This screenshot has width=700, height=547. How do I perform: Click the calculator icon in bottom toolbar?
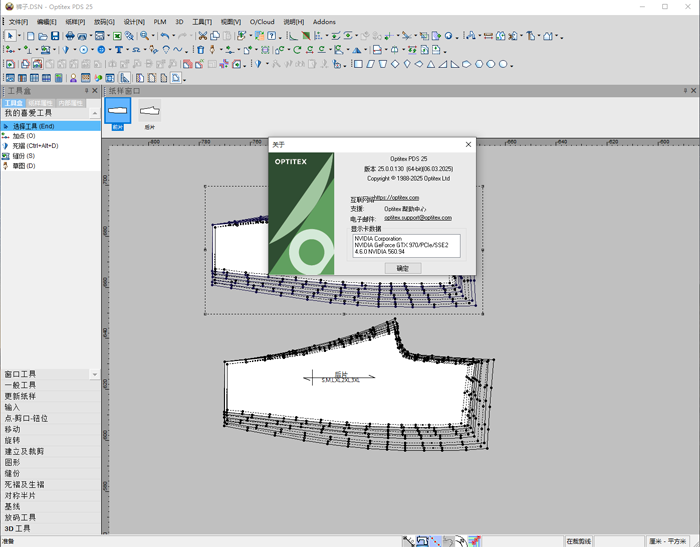click(58, 78)
